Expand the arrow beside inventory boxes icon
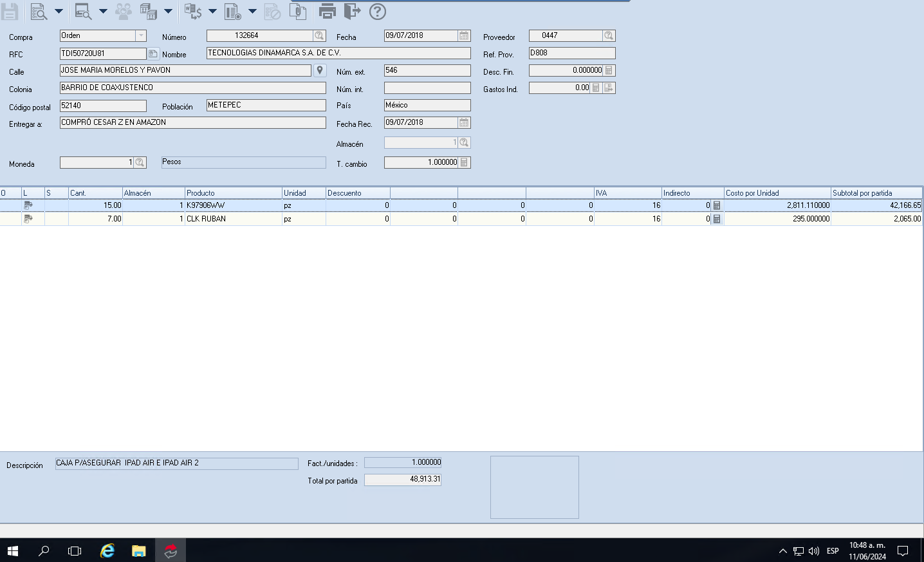 click(x=169, y=11)
